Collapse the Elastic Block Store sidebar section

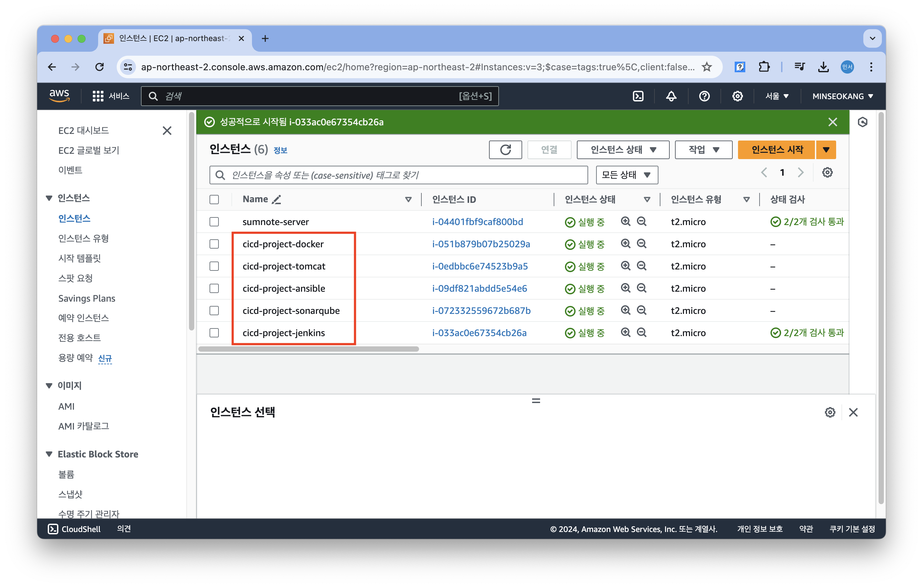49,454
